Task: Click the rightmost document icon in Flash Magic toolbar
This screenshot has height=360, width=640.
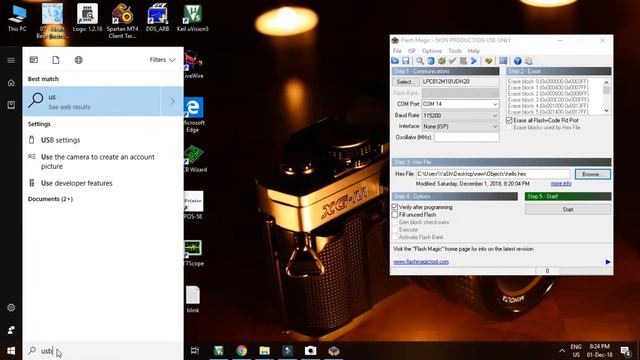Action: pos(529,61)
